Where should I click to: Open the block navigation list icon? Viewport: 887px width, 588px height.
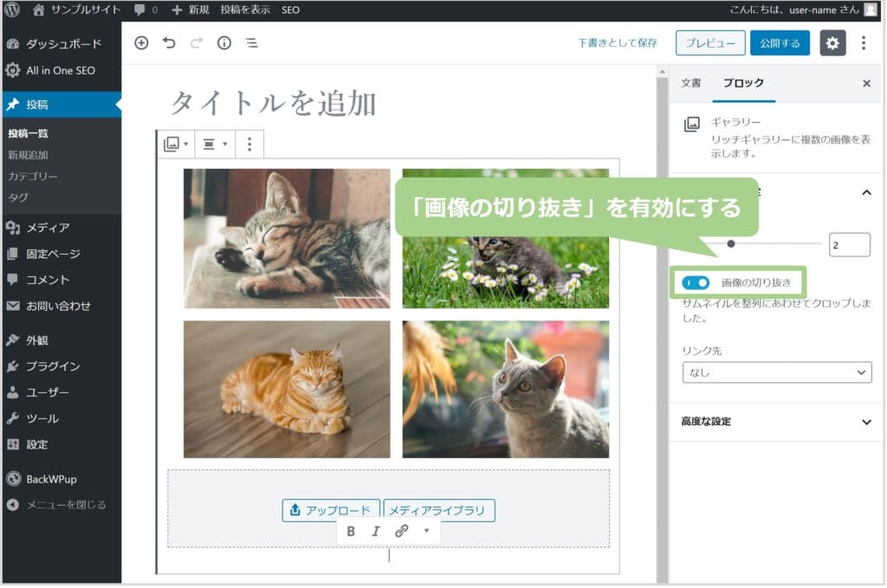coord(251,43)
